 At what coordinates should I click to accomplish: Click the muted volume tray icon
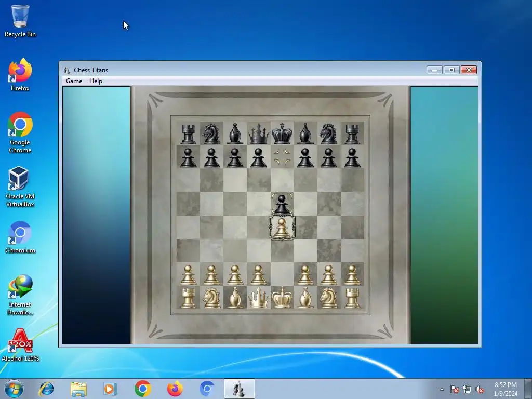point(480,389)
